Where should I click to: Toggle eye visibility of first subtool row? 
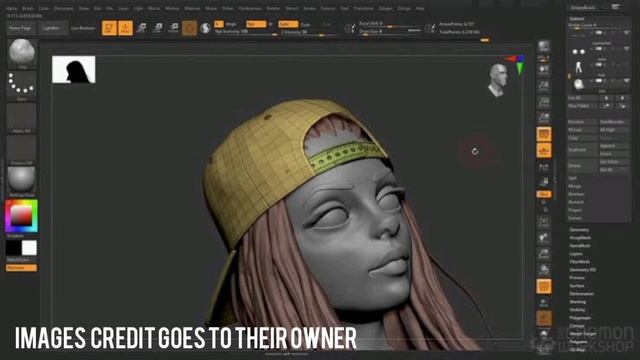[x=627, y=33]
